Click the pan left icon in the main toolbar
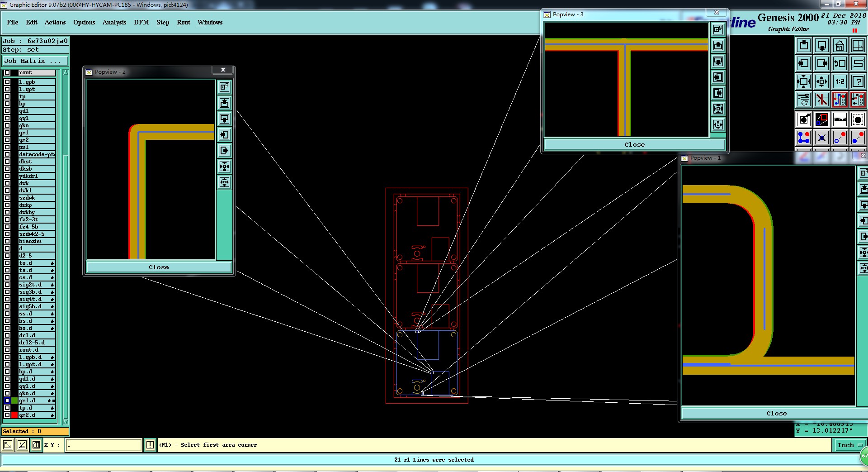This screenshot has width=868, height=472. 804,63
